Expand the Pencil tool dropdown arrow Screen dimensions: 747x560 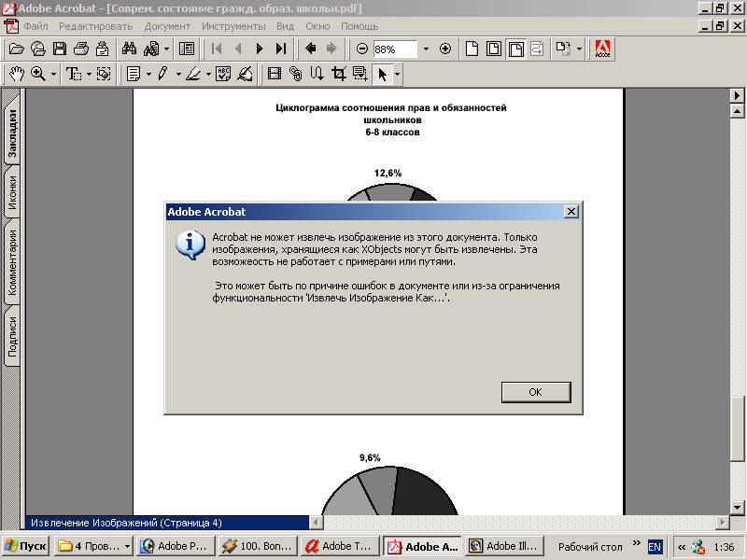click(178, 74)
